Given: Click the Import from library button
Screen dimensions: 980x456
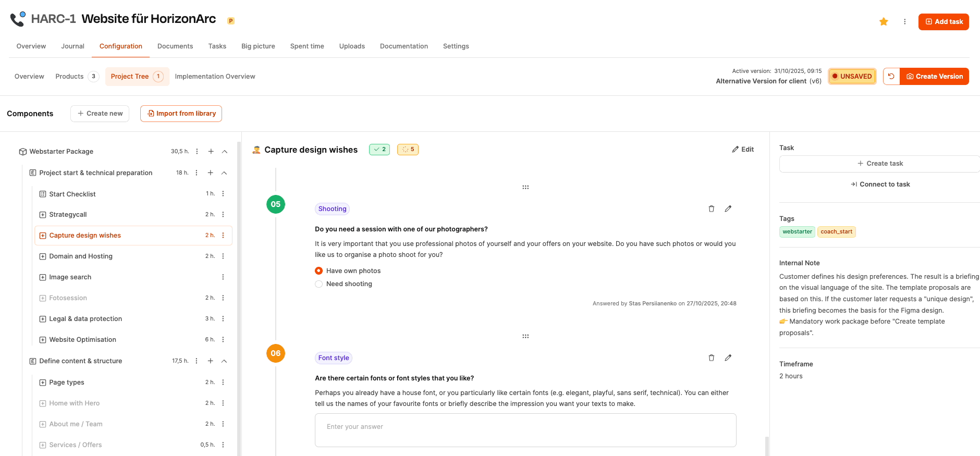Looking at the screenshot, I should tap(181, 114).
